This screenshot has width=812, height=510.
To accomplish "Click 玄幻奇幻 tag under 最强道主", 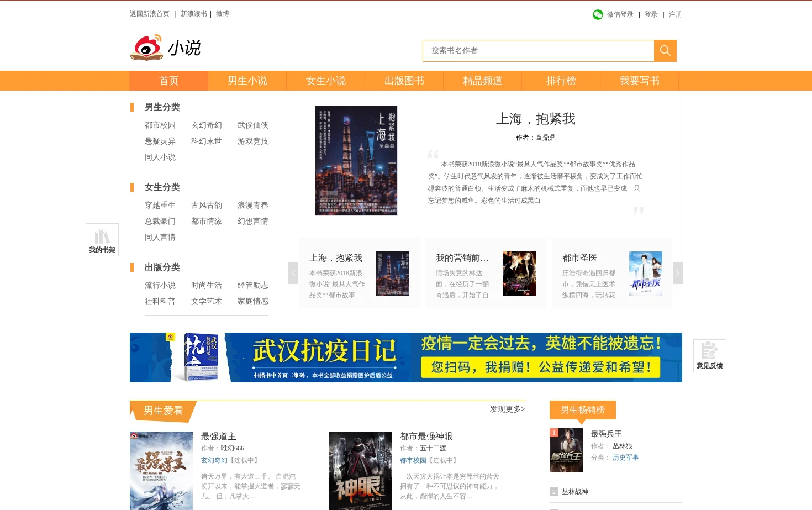I will tap(214, 460).
